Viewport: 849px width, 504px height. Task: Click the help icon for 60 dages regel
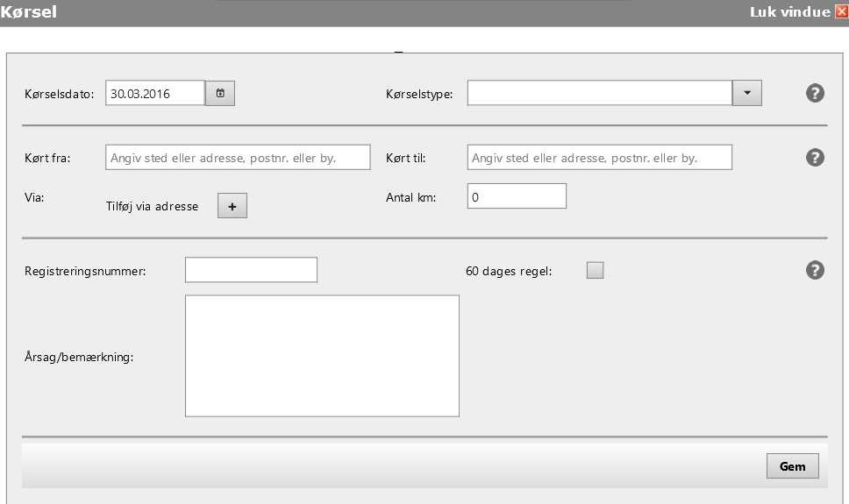point(815,270)
